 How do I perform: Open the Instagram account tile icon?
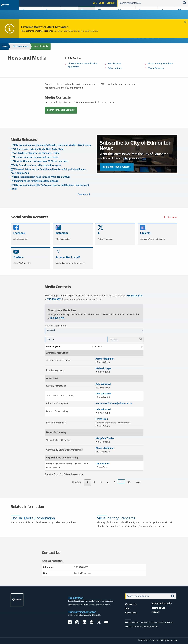58,227
